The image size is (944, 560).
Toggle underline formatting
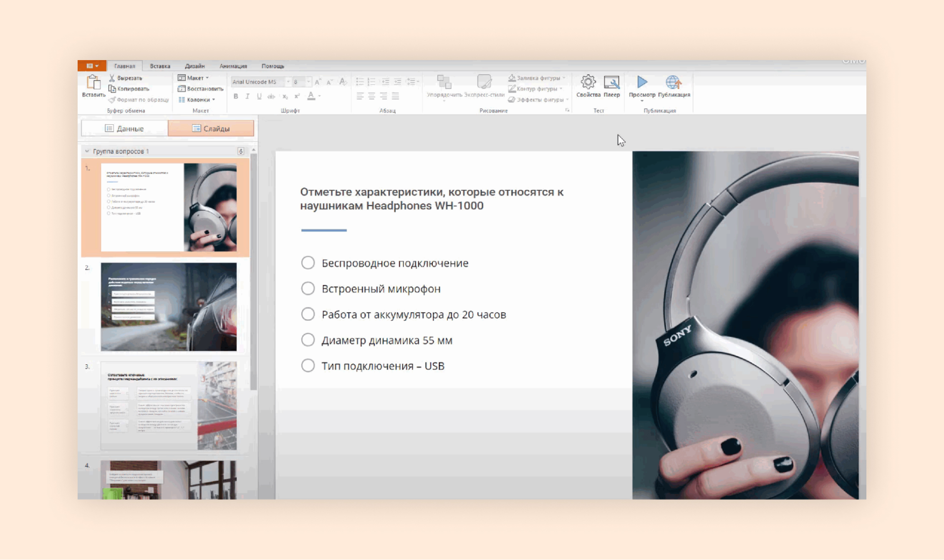pyautogui.click(x=259, y=96)
